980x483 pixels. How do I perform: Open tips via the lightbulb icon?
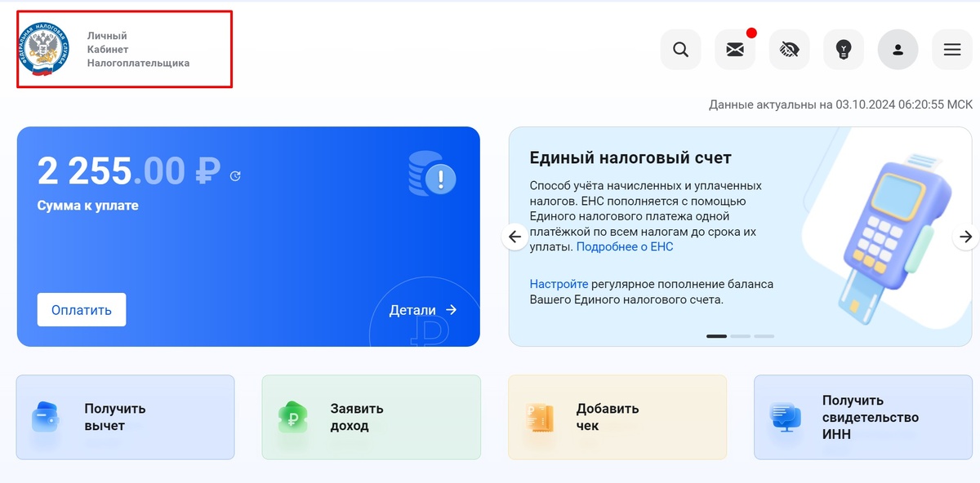tap(844, 50)
